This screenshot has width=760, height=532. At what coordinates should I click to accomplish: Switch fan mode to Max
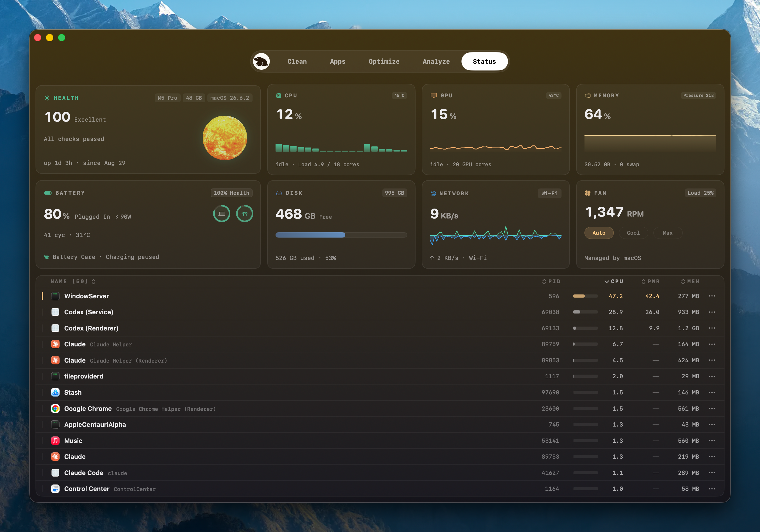668,233
